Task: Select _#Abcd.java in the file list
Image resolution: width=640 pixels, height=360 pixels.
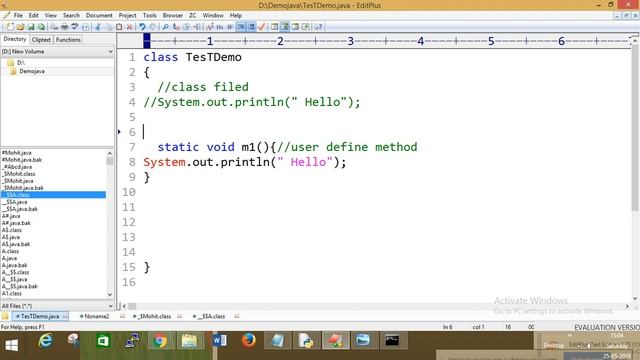Action: 17,167
